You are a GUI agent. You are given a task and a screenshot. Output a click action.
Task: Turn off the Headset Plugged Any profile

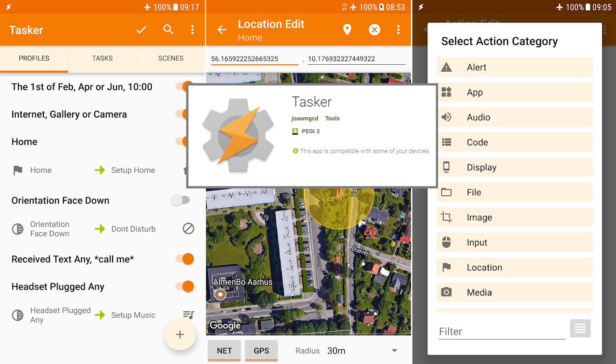(x=185, y=286)
